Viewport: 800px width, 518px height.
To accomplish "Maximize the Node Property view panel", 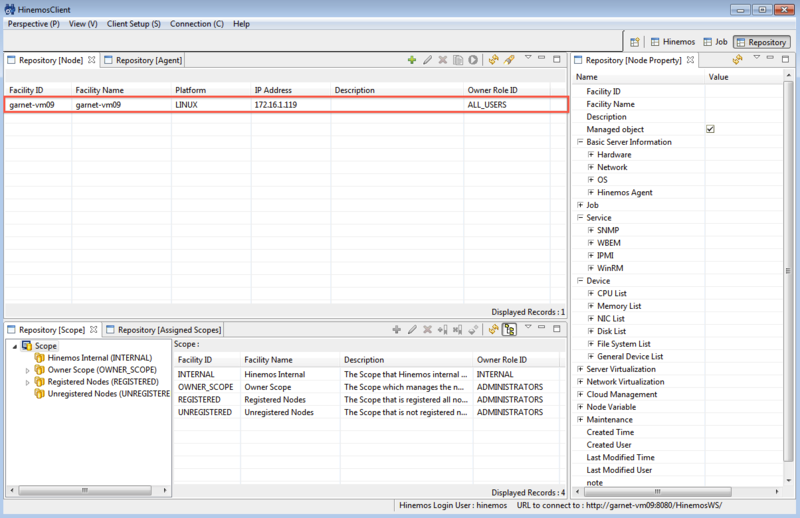I will pos(785,59).
